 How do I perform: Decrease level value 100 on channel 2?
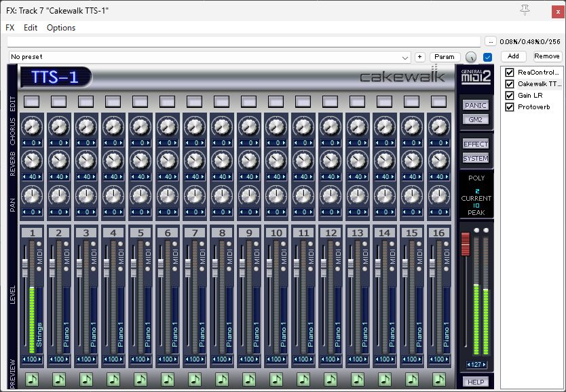pos(52,359)
